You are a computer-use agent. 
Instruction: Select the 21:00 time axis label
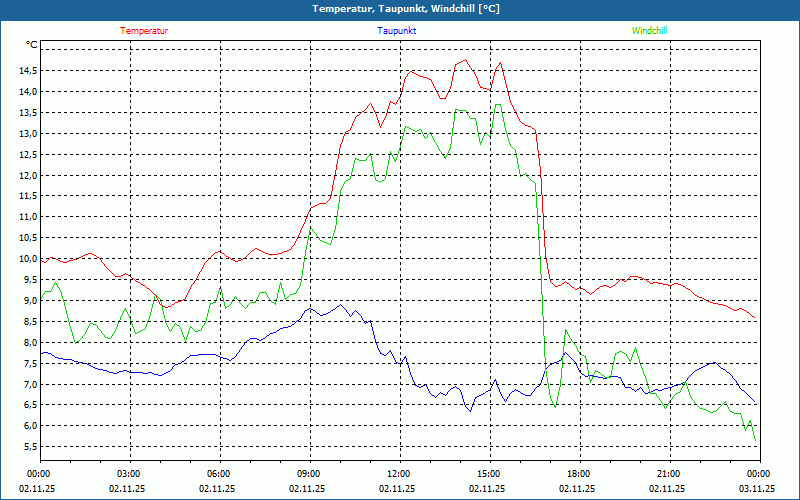[668, 474]
